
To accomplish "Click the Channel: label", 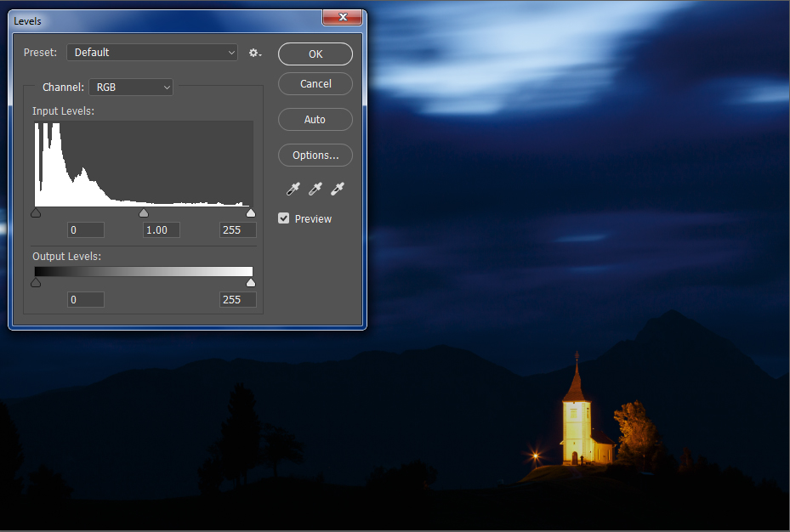I will tap(64, 87).
